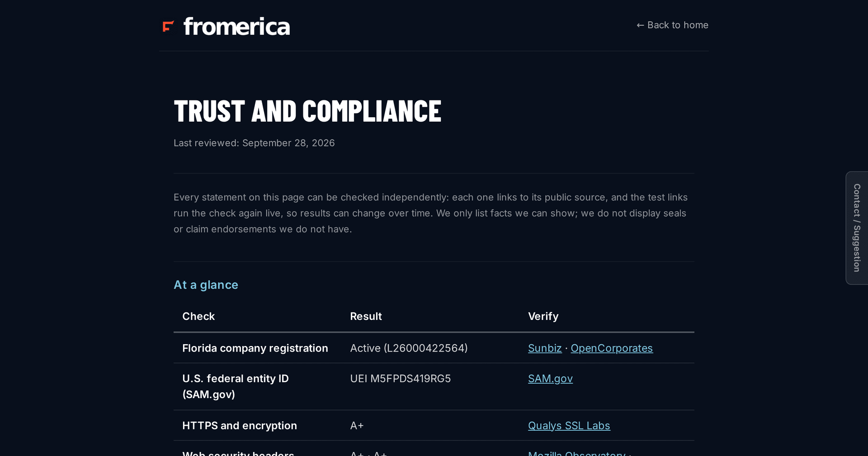Image resolution: width=868 pixels, height=456 pixels.
Task: Select the 'UEI M5FPDS419RG5' value
Action: click(400, 379)
